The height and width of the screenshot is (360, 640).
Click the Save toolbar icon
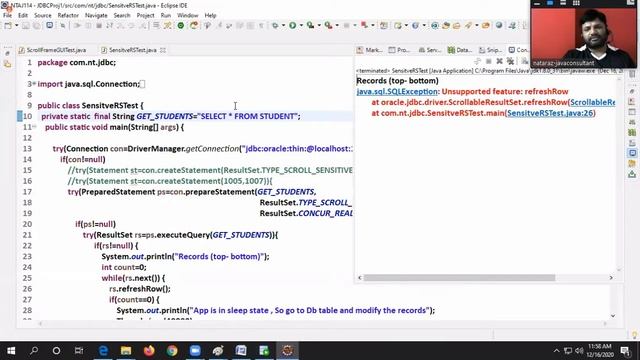point(26,25)
